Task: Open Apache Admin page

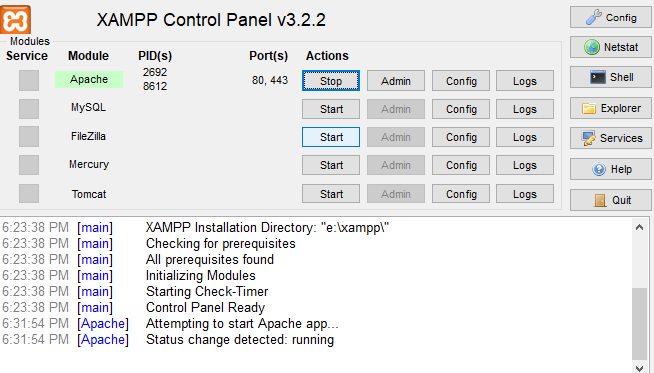Action: click(396, 81)
